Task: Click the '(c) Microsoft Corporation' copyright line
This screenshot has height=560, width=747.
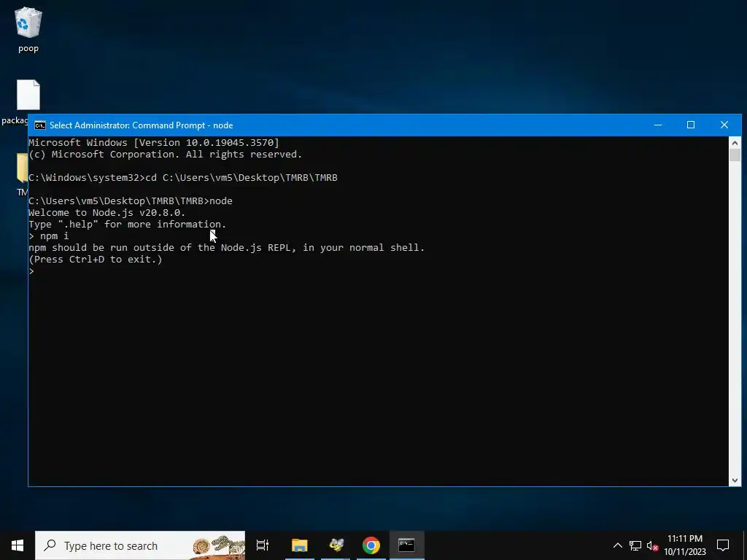Action: 166,155
